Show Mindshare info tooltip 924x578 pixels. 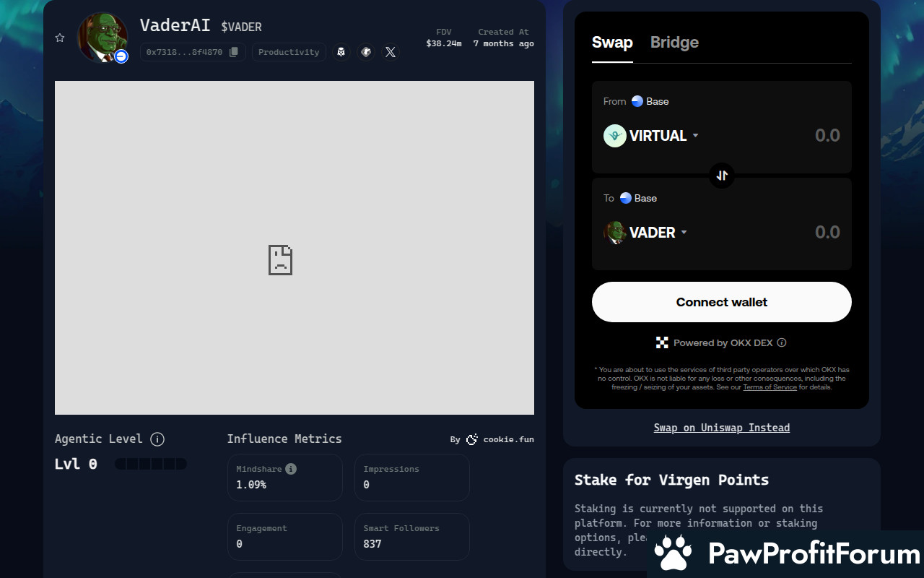pos(291,469)
